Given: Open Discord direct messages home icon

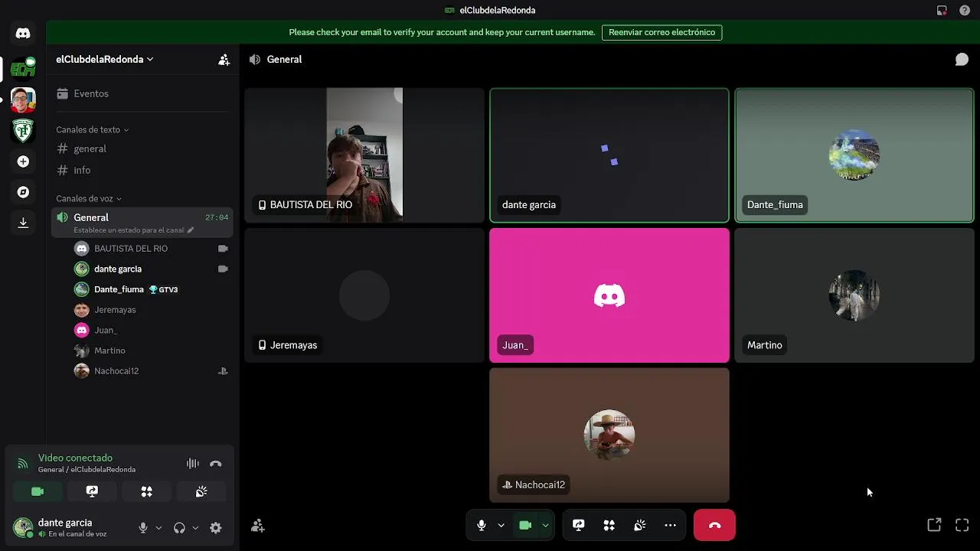Looking at the screenshot, I should click(x=23, y=33).
